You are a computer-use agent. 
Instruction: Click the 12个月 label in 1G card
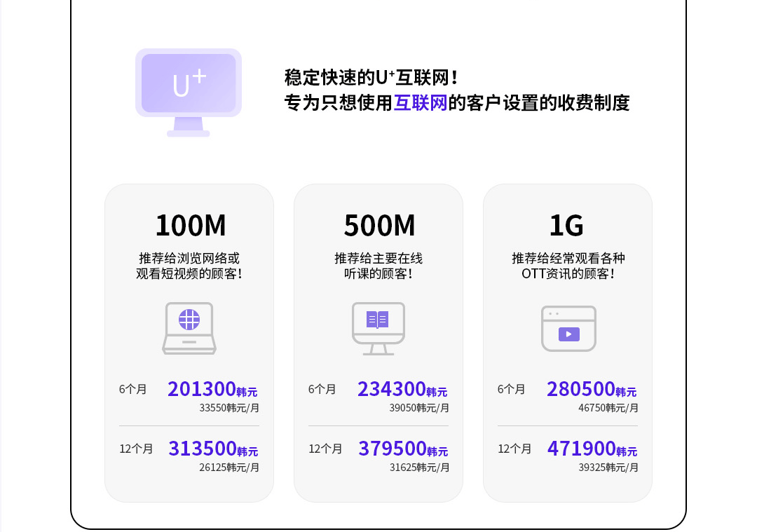coord(514,449)
